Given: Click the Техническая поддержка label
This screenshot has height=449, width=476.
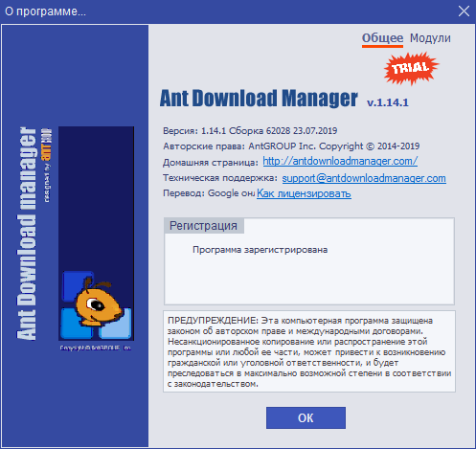Looking at the screenshot, I should 220,178.
